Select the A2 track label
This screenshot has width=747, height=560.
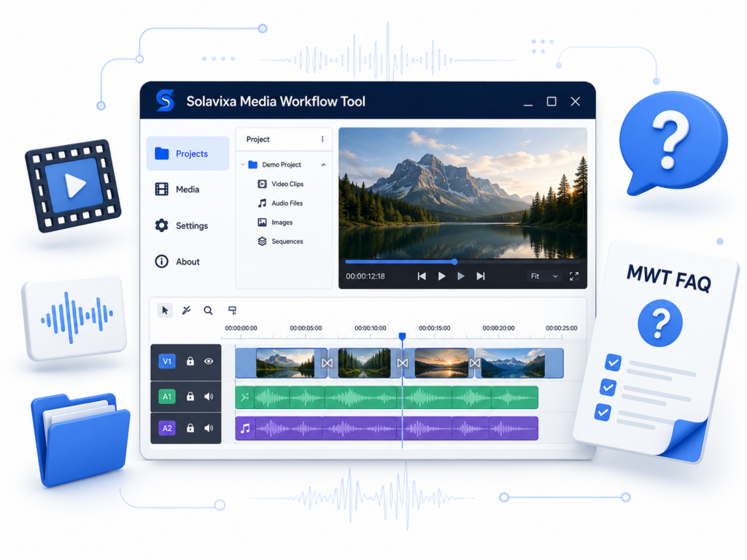pyautogui.click(x=167, y=428)
